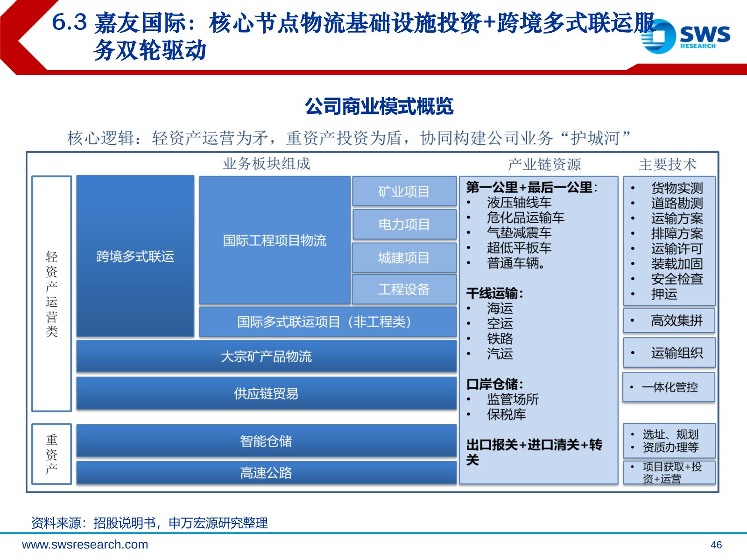The image size is (747, 560).
Task: Select the 核心逻辑 subtitle line
Action: coord(349,138)
